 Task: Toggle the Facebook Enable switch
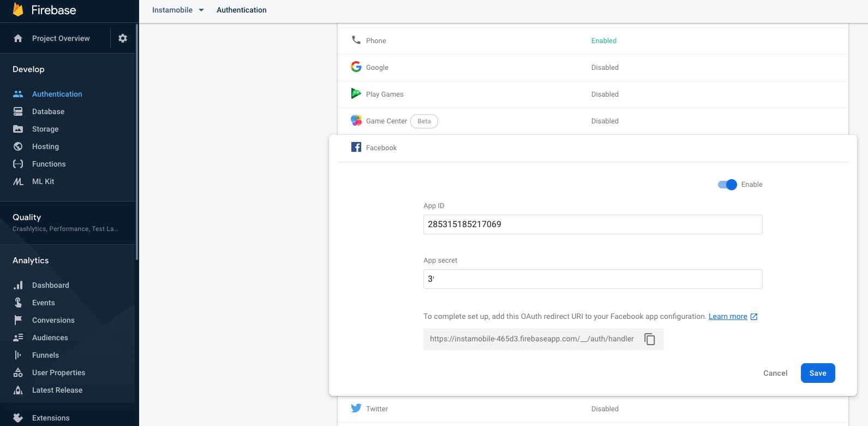[727, 185]
